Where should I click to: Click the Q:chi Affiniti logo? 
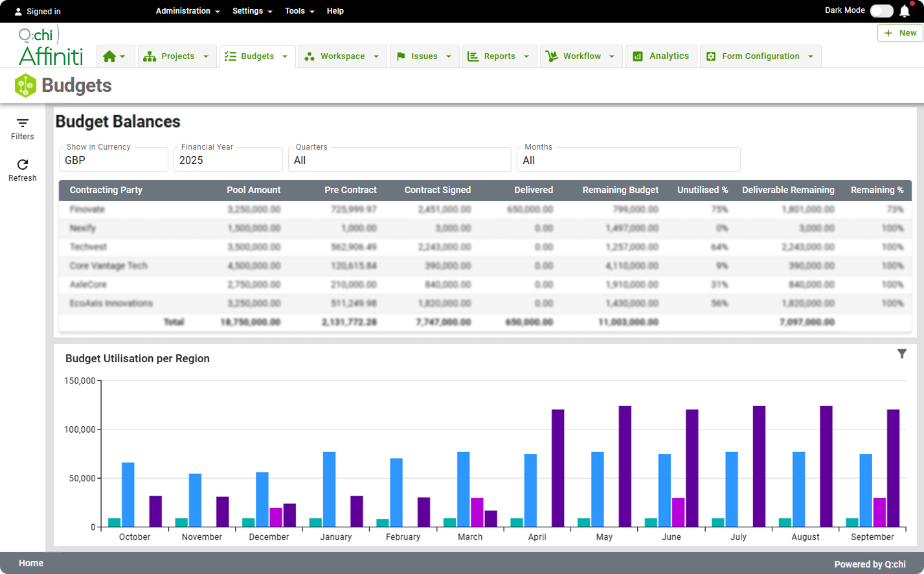click(x=51, y=46)
